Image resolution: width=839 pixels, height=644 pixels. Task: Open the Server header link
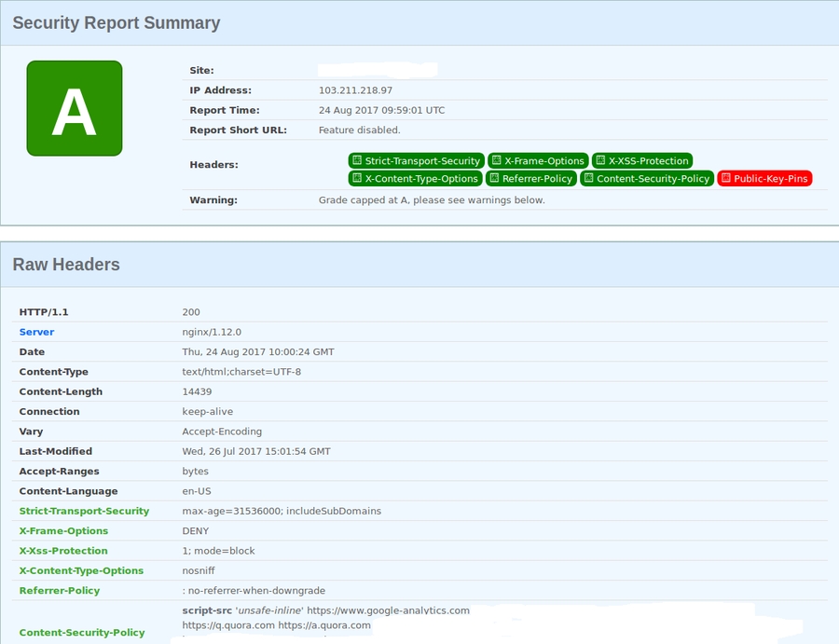click(36, 332)
